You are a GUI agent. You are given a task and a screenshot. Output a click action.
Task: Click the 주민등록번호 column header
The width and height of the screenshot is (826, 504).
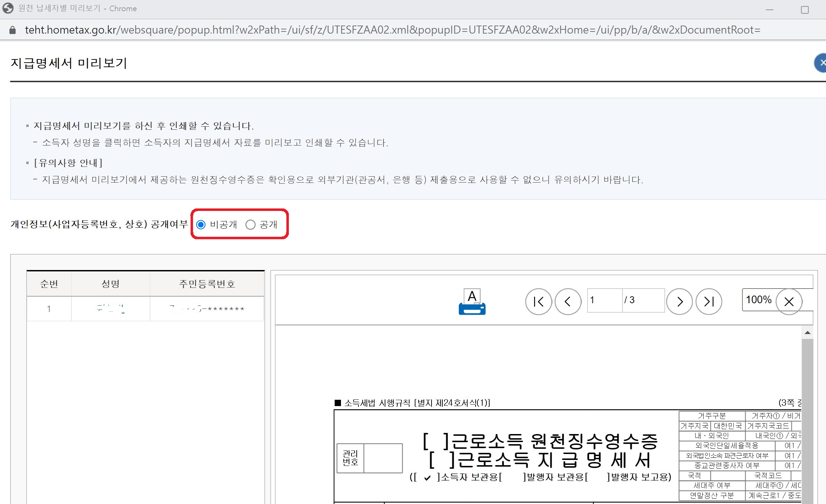pyautogui.click(x=207, y=284)
